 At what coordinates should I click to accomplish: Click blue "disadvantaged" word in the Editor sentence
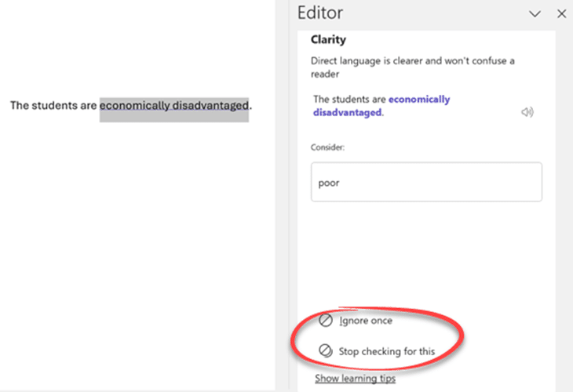tap(348, 112)
